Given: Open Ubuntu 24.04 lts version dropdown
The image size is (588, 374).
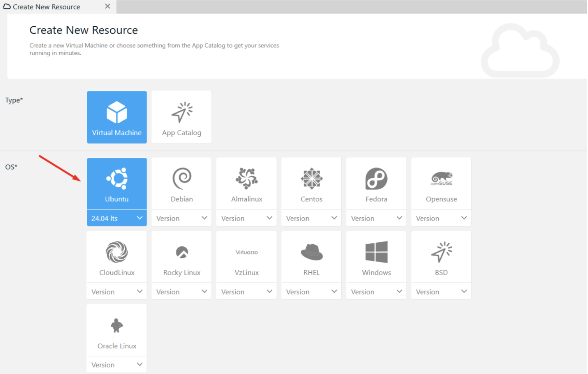Looking at the screenshot, I should (117, 218).
